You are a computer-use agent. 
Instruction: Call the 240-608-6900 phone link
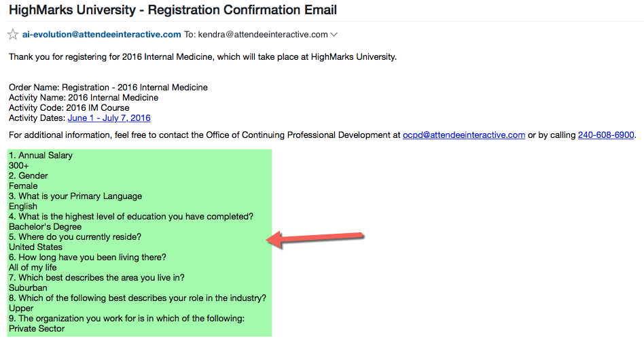pyautogui.click(x=606, y=135)
